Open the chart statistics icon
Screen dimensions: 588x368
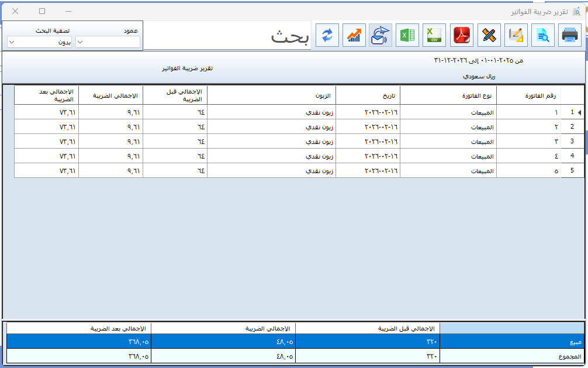pyautogui.click(x=354, y=35)
